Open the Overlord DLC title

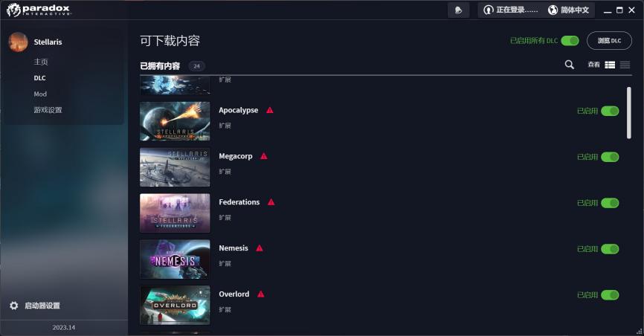pos(234,294)
